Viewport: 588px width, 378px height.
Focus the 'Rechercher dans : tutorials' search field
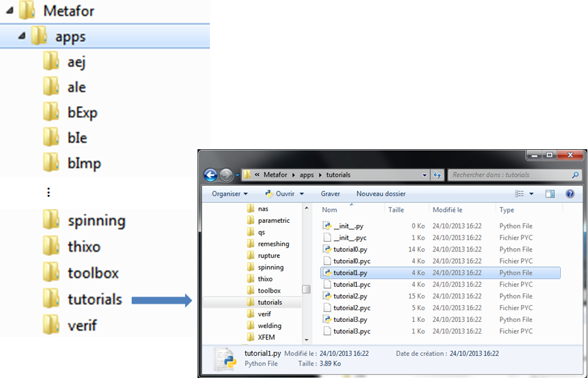[514, 175]
